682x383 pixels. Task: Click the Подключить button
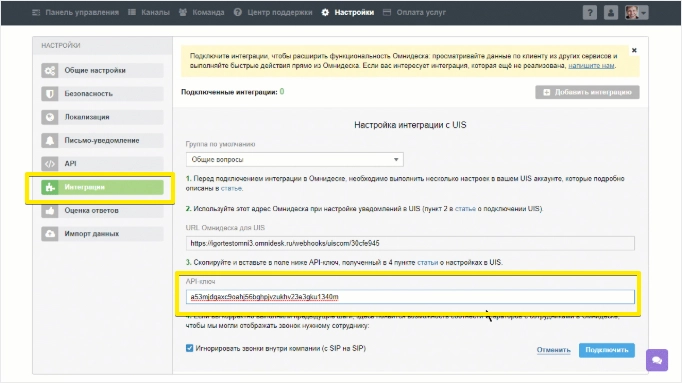(x=607, y=350)
